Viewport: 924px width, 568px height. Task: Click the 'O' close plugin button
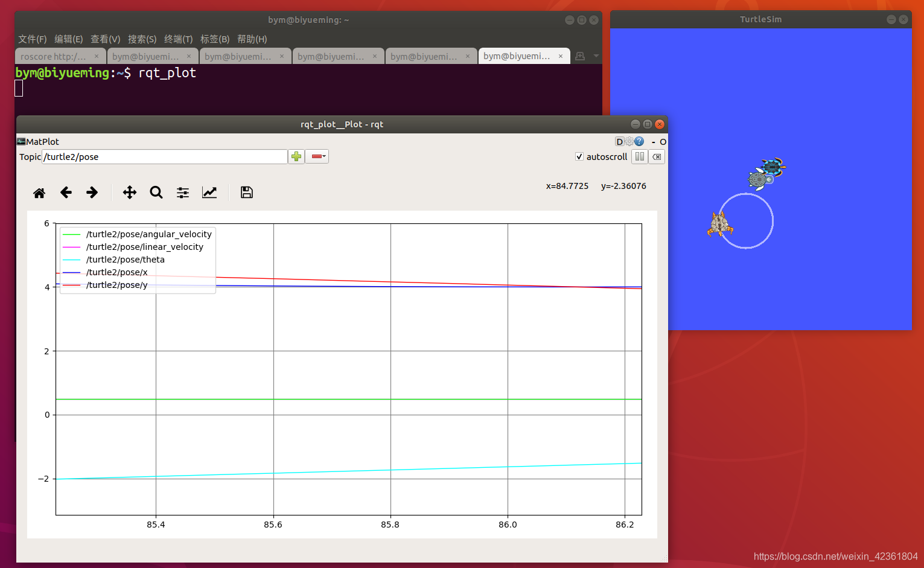(x=663, y=142)
